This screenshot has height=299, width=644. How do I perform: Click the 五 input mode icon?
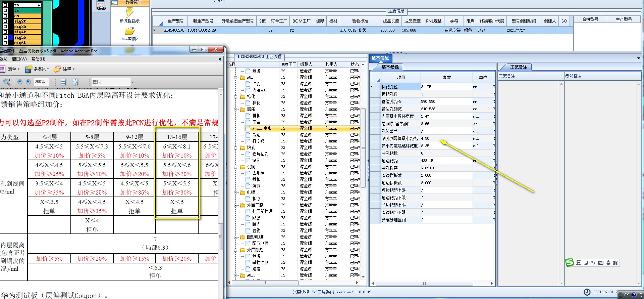pyautogui.click(x=579, y=263)
